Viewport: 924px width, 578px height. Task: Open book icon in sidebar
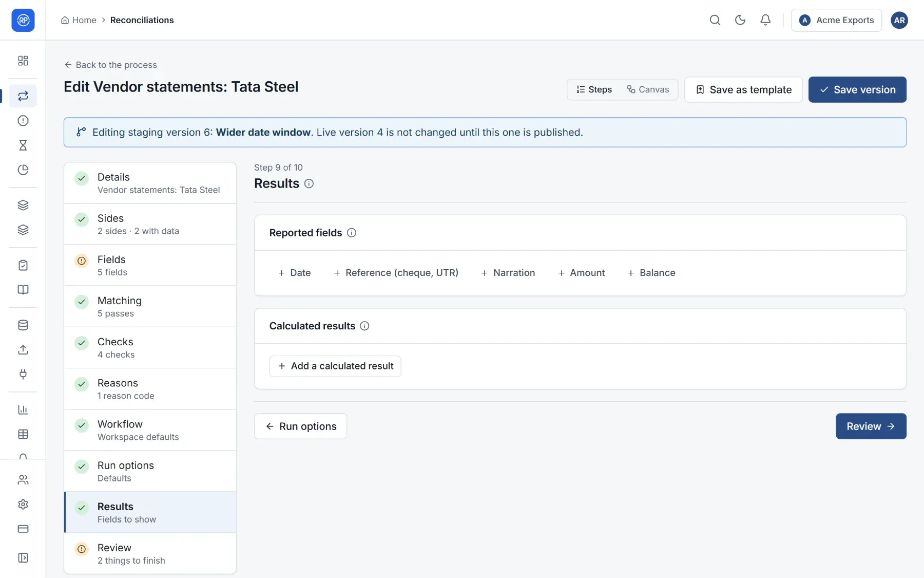[x=23, y=290]
